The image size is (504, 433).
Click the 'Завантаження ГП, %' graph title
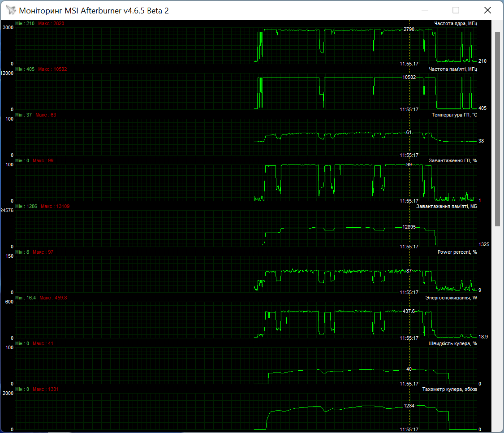click(453, 160)
